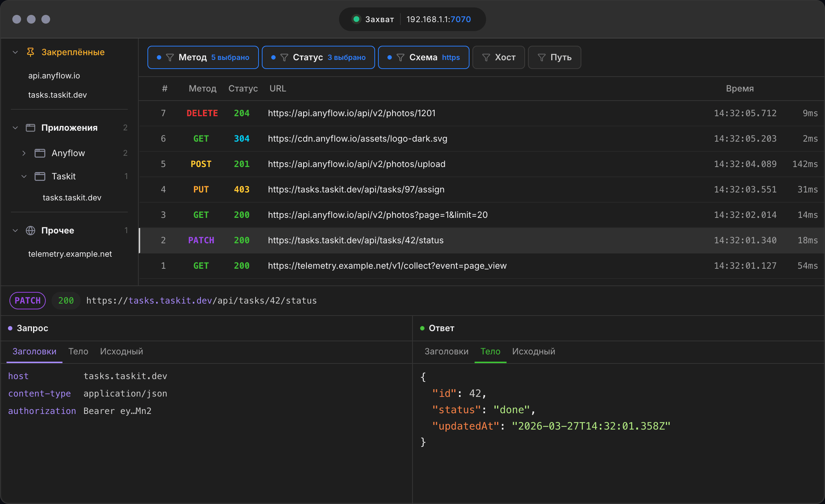Open the Статус filter with 3 выбрано
This screenshot has width=825, height=504.
pos(318,57)
